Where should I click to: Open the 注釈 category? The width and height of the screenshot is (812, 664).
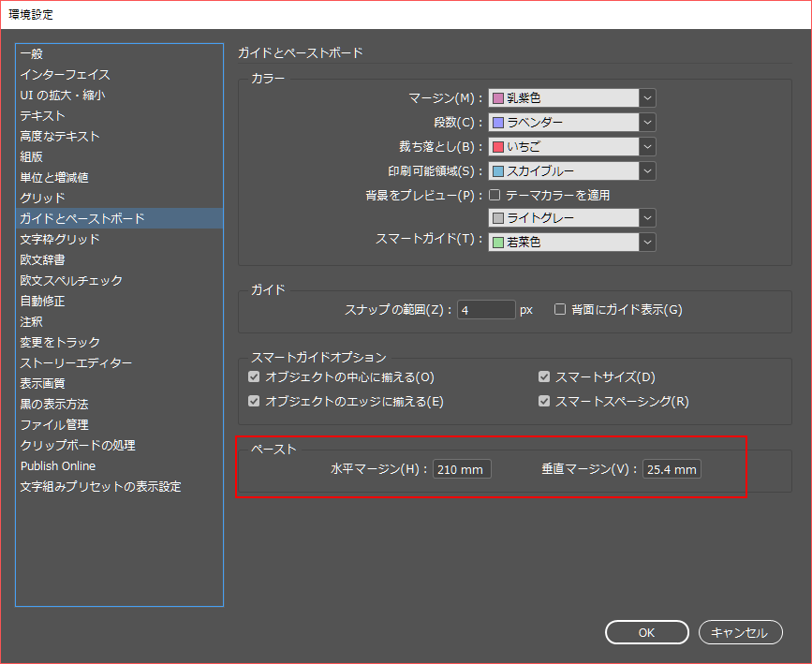(x=120, y=321)
